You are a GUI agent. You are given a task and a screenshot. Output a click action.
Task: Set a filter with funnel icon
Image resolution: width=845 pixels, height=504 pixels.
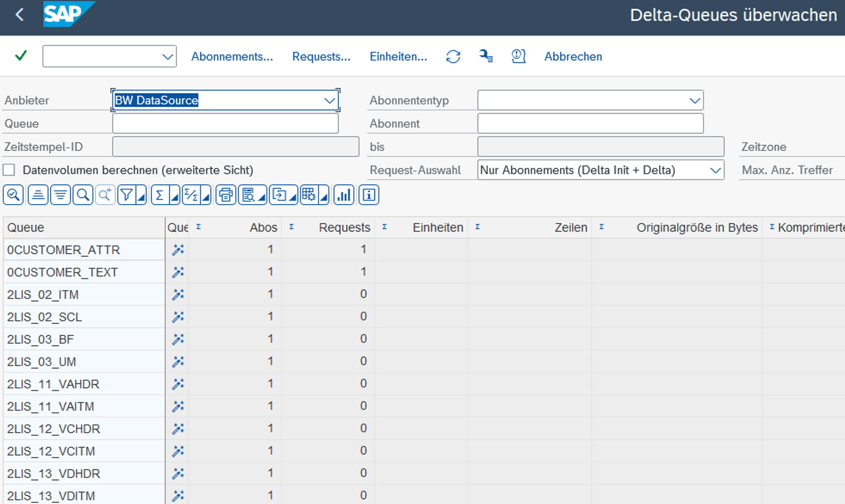pos(127,195)
